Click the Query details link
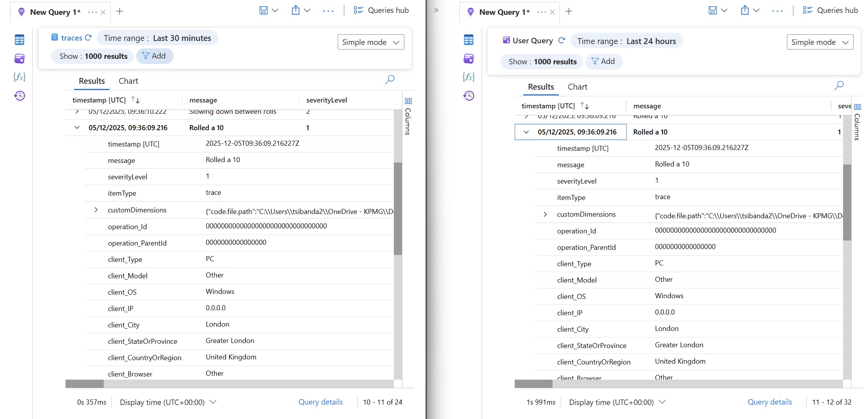This screenshot has width=868, height=419. point(321,402)
